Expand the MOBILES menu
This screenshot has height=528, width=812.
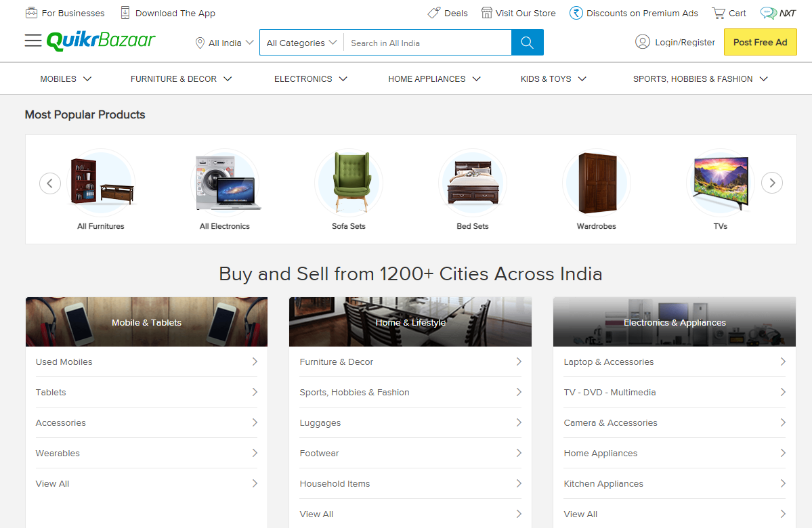tap(66, 79)
